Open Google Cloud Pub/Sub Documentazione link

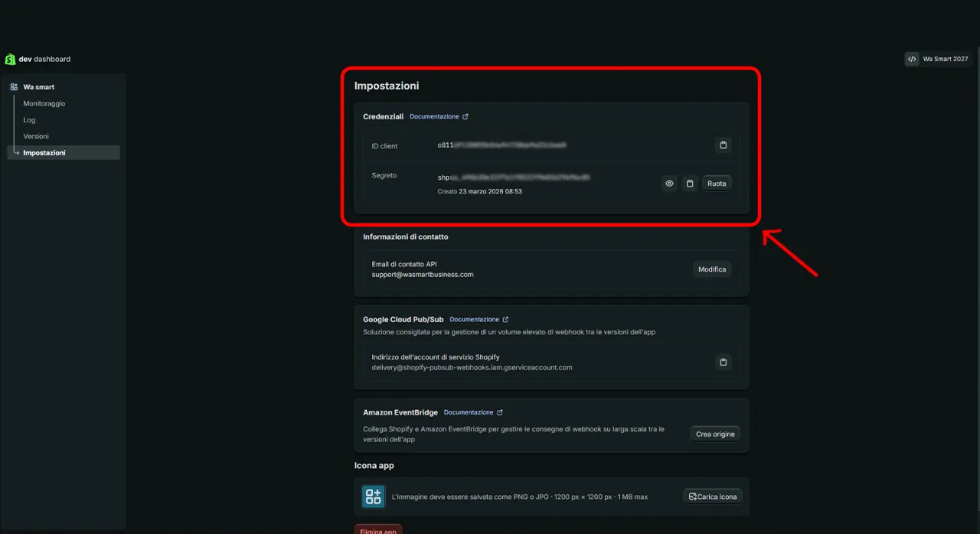pos(479,320)
